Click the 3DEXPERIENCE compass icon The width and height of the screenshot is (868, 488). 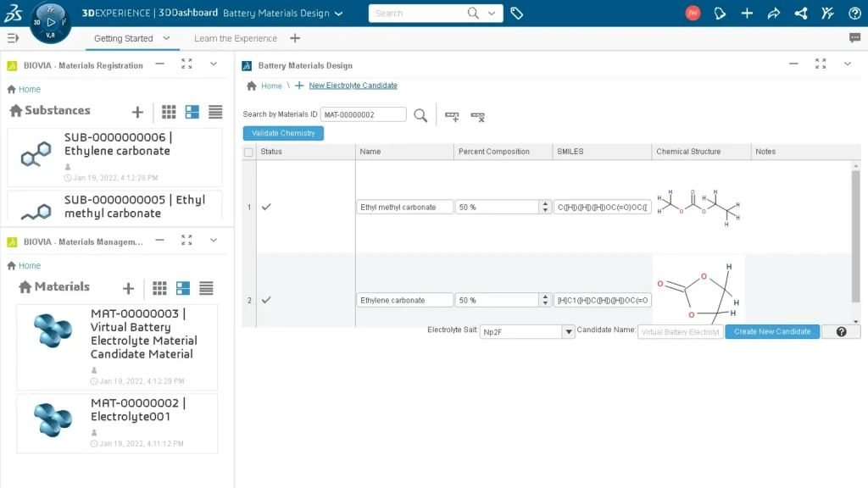coord(50,22)
